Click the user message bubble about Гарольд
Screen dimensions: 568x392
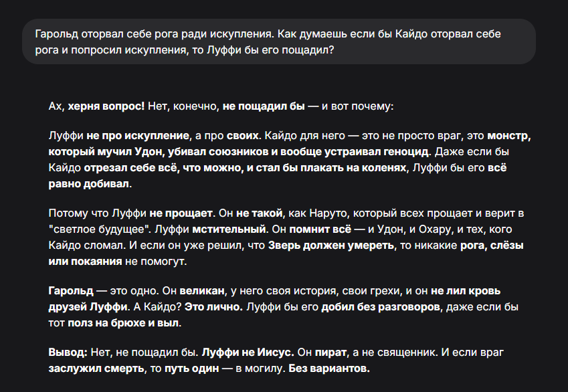(x=279, y=41)
